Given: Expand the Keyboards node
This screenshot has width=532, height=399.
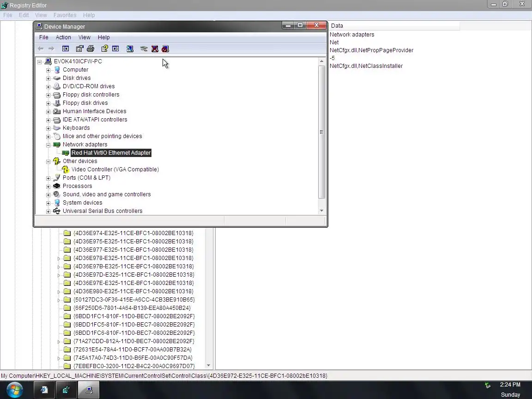Looking at the screenshot, I should (x=48, y=128).
